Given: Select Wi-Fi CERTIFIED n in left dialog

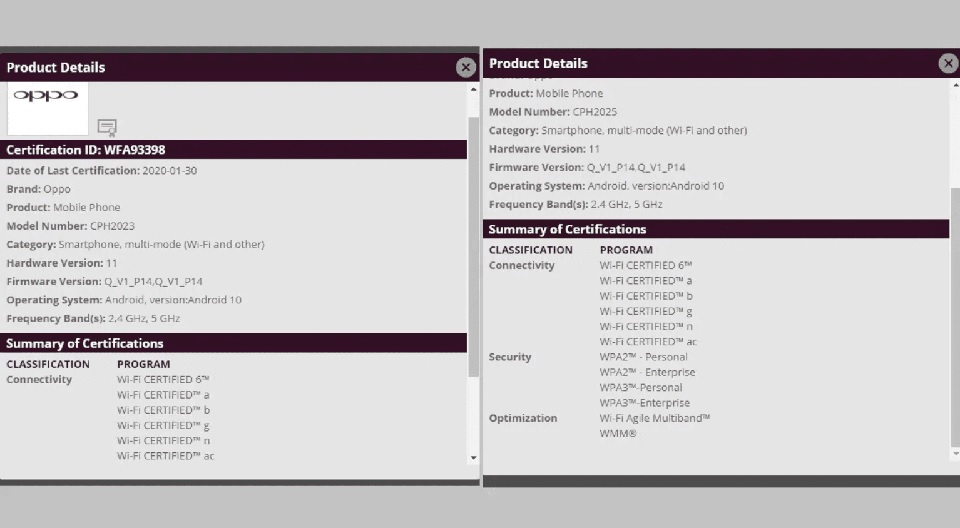Looking at the screenshot, I should pyautogui.click(x=163, y=441).
